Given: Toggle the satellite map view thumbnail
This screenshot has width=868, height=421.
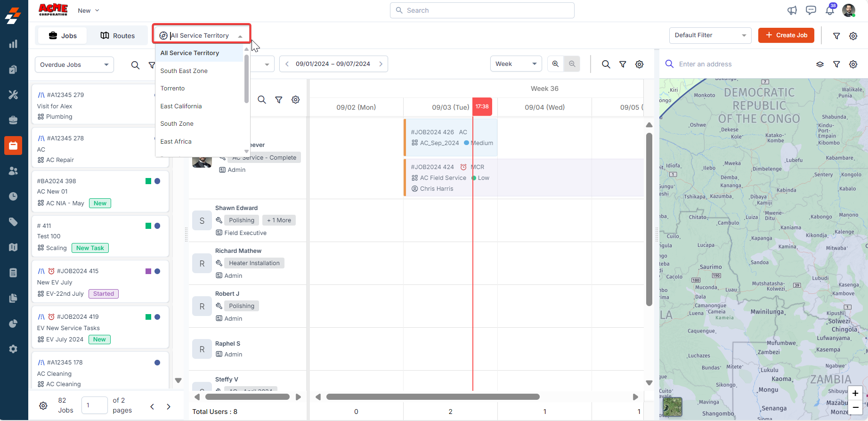Looking at the screenshot, I should (672, 407).
